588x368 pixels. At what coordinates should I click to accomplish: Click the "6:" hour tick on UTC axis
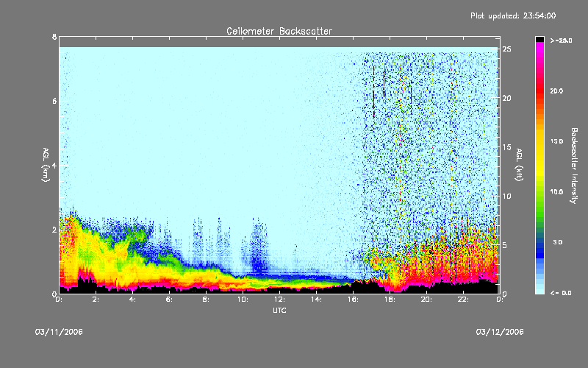click(170, 300)
